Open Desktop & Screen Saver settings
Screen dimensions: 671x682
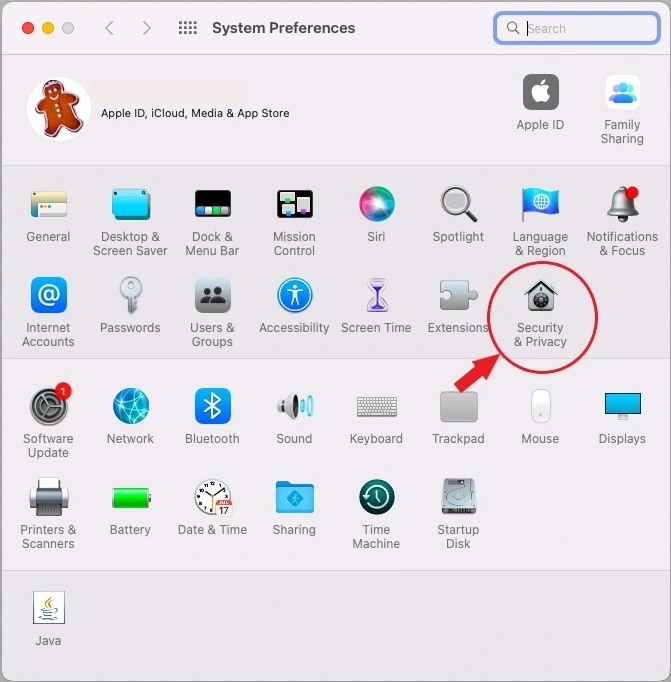pos(130,204)
